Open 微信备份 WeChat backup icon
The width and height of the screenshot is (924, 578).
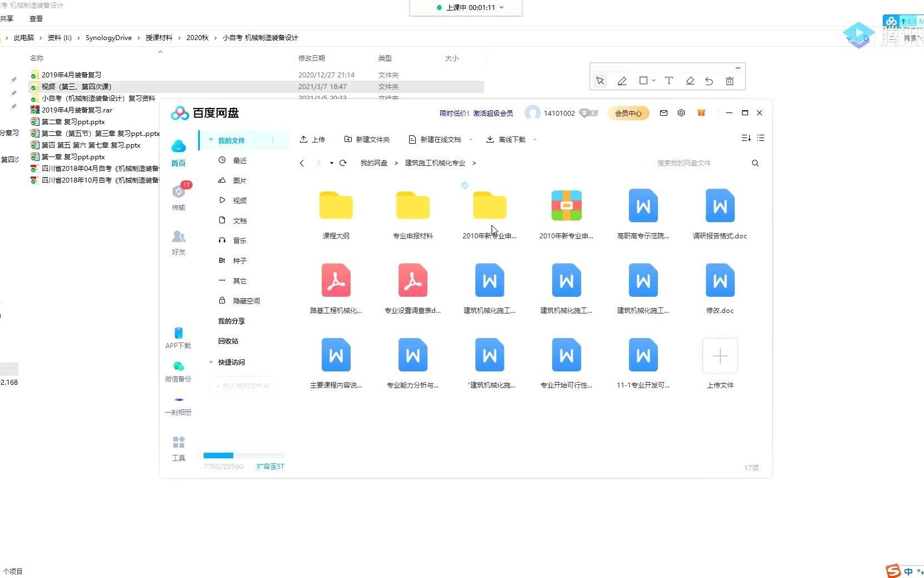(179, 366)
